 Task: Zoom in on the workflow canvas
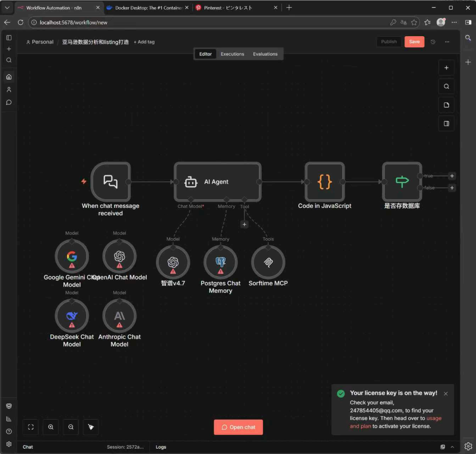coord(51,427)
